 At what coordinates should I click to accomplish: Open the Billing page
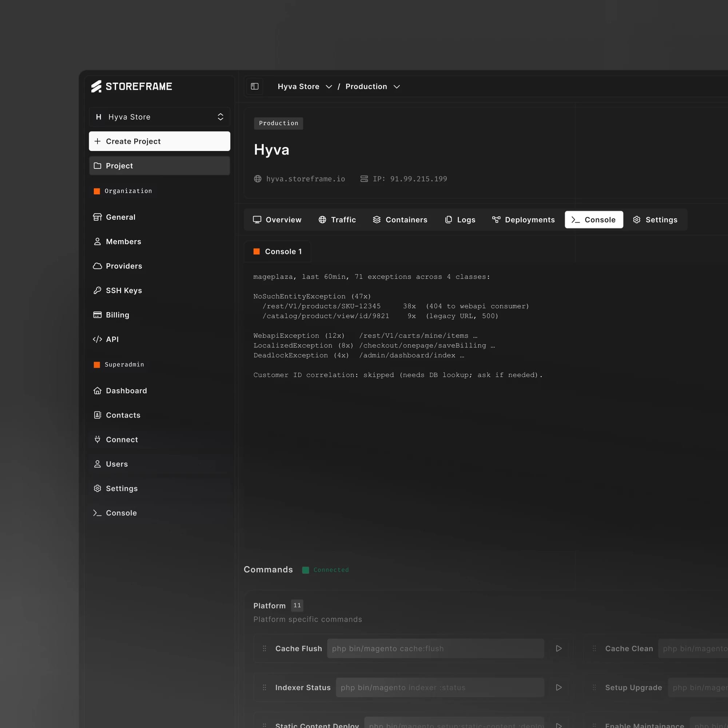click(x=111, y=315)
